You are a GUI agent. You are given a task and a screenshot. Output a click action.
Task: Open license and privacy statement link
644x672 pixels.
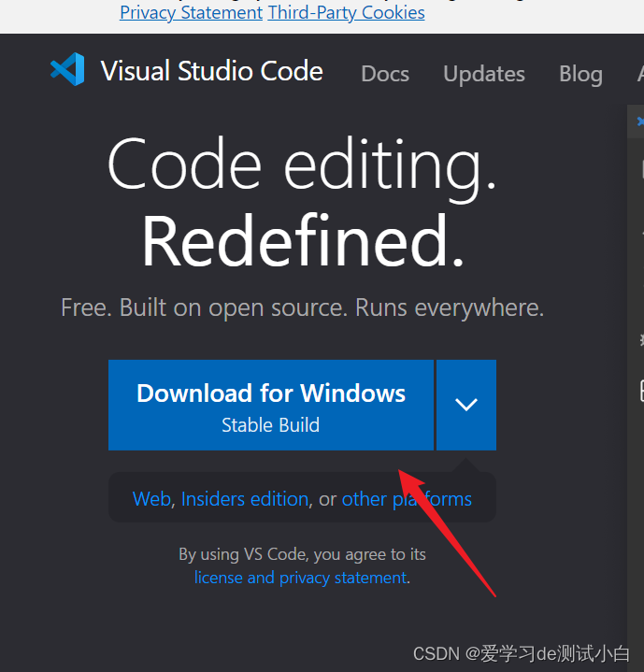300,578
